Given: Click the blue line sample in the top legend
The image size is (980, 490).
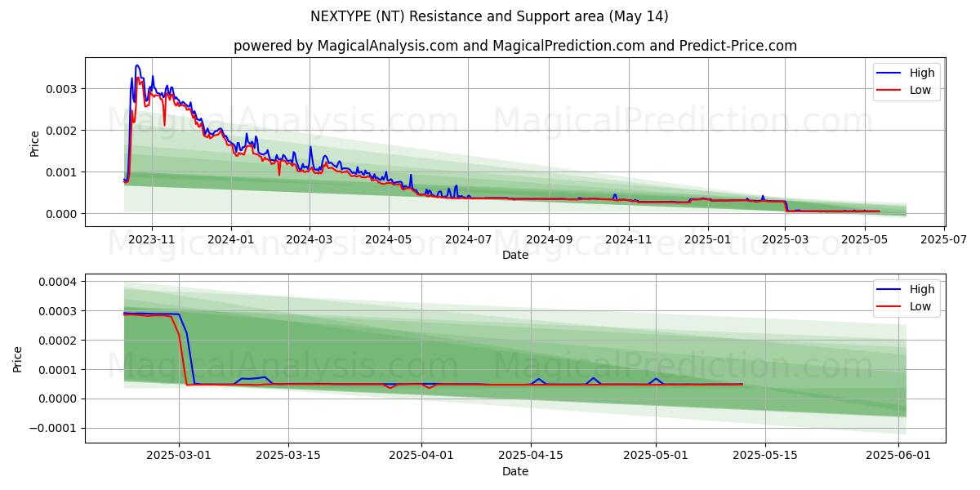Looking at the screenshot, I should click(890, 73).
